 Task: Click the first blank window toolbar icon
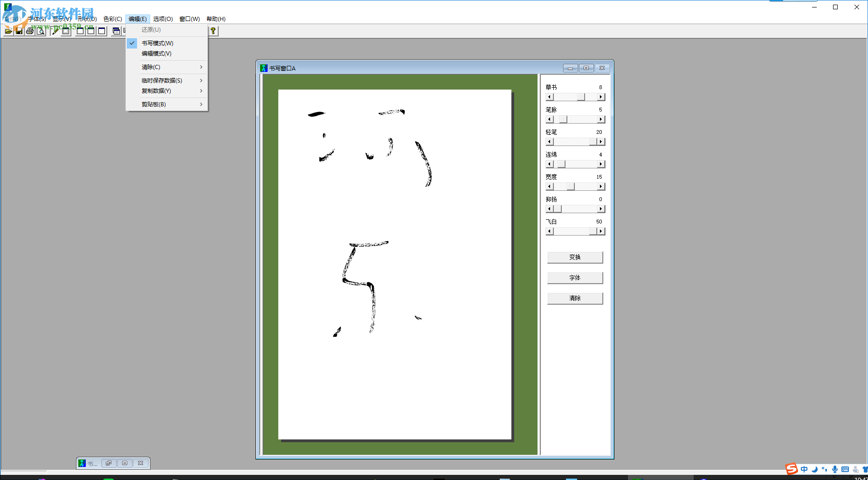click(x=80, y=31)
